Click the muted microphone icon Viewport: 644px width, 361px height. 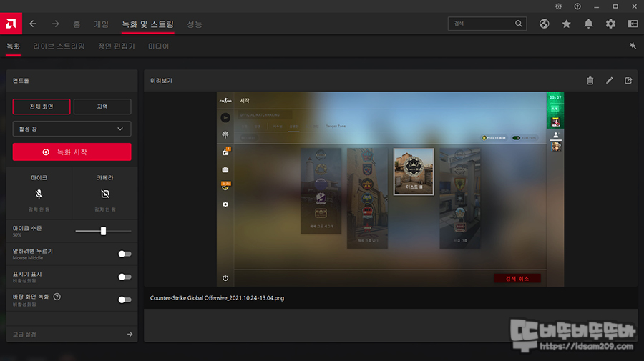pyautogui.click(x=39, y=194)
